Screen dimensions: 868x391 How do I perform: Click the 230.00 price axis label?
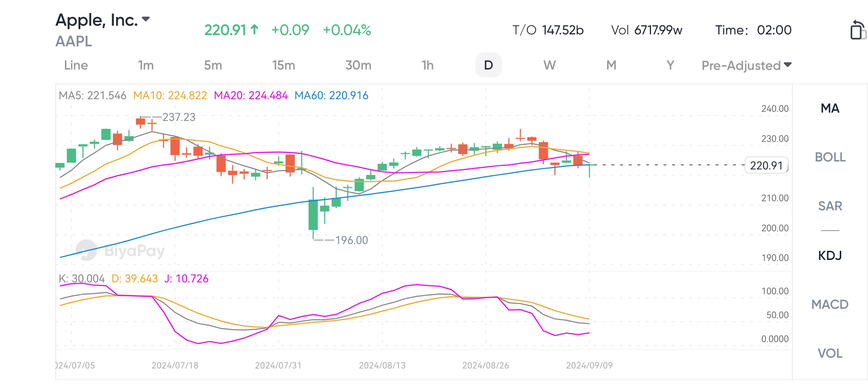tap(775, 139)
